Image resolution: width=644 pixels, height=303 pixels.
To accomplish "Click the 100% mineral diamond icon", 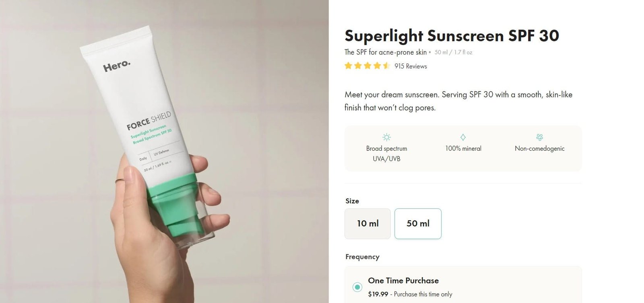I will 462,137.
